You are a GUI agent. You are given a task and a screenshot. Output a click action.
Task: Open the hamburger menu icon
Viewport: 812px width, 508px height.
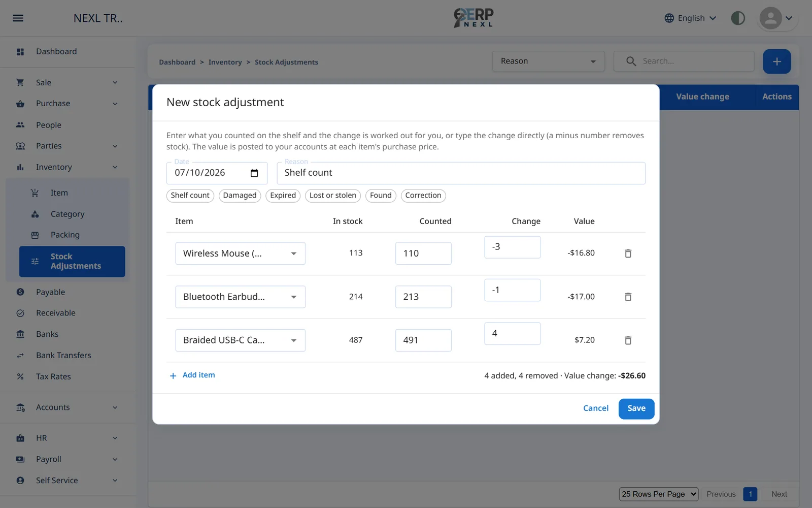(18, 18)
